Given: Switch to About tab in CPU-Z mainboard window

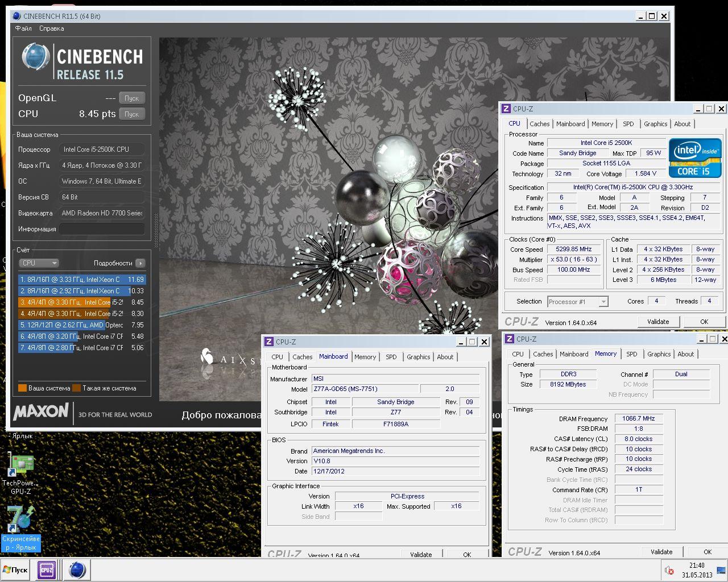Looking at the screenshot, I should pos(445,357).
